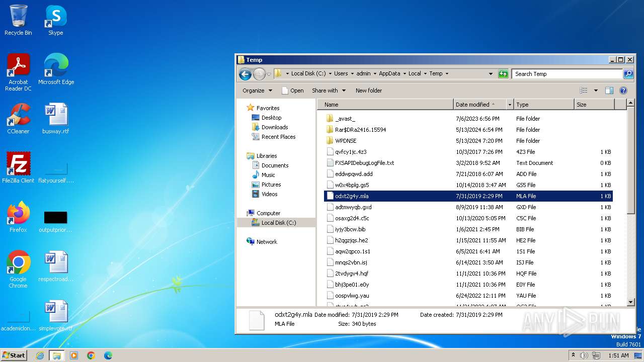Open the Start menu
This screenshot has height=362, width=644.
[x=14, y=355]
